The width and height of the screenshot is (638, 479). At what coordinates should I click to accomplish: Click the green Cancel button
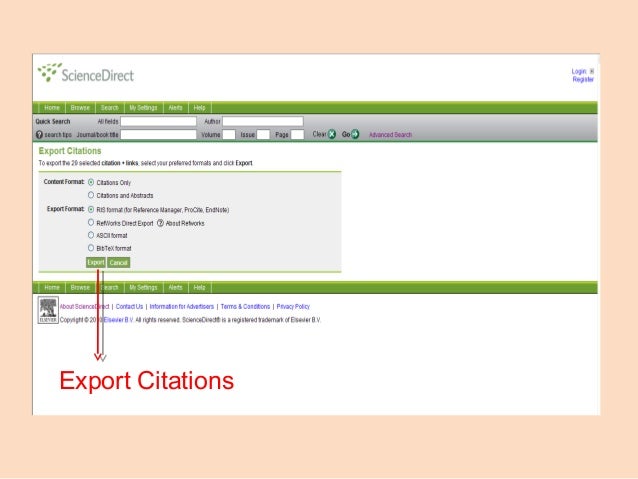tap(119, 262)
